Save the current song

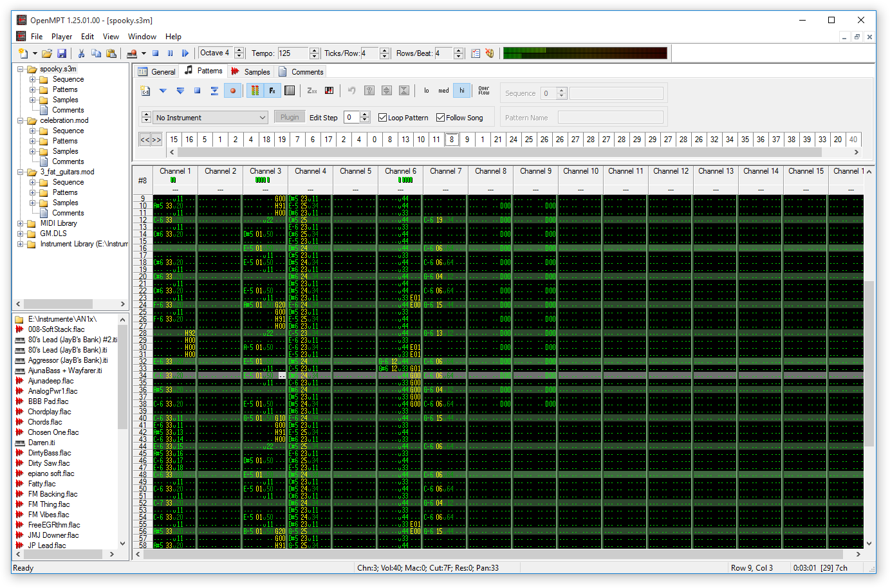coord(62,53)
